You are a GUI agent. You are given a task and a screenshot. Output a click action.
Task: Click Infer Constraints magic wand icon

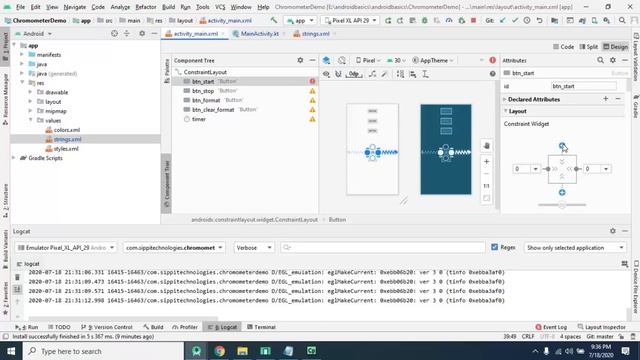(384, 74)
